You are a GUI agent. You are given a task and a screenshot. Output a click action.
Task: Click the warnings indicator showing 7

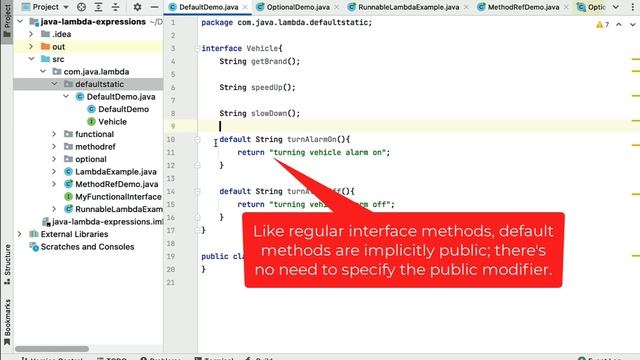click(x=602, y=25)
